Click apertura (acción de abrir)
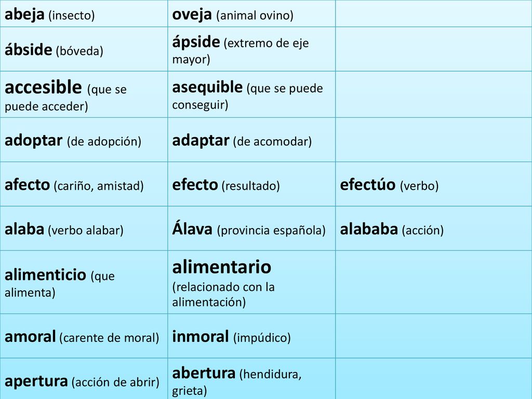 (x=82, y=382)
